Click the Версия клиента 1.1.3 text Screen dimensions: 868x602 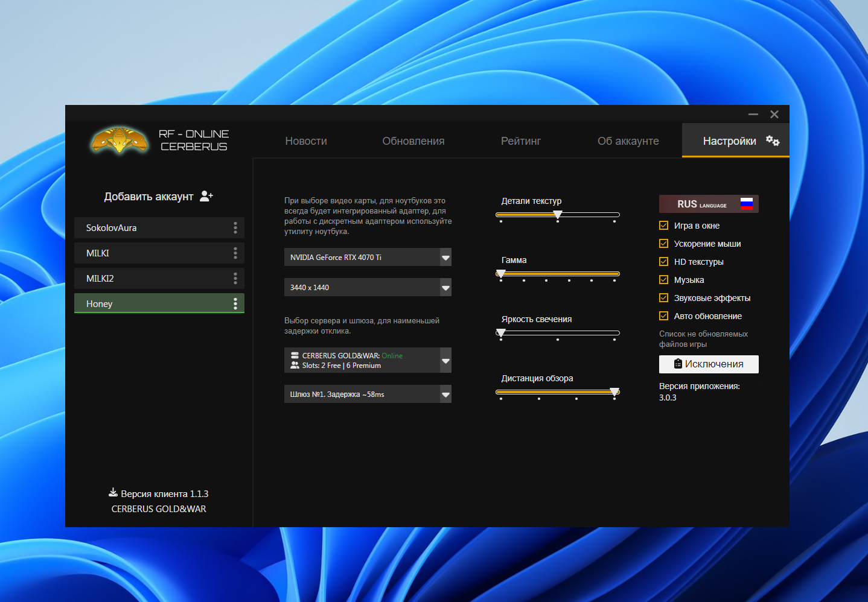(x=164, y=493)
